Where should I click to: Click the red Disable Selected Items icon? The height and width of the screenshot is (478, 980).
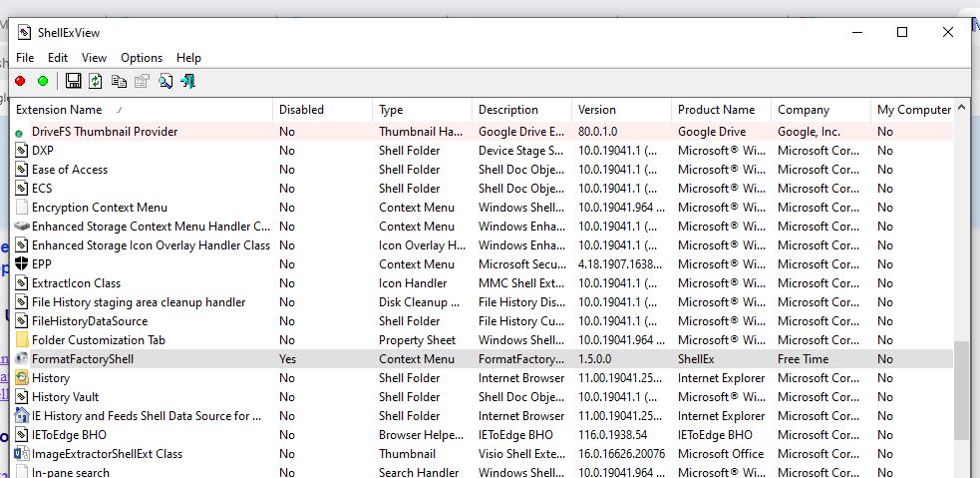[x=20, y=82]
